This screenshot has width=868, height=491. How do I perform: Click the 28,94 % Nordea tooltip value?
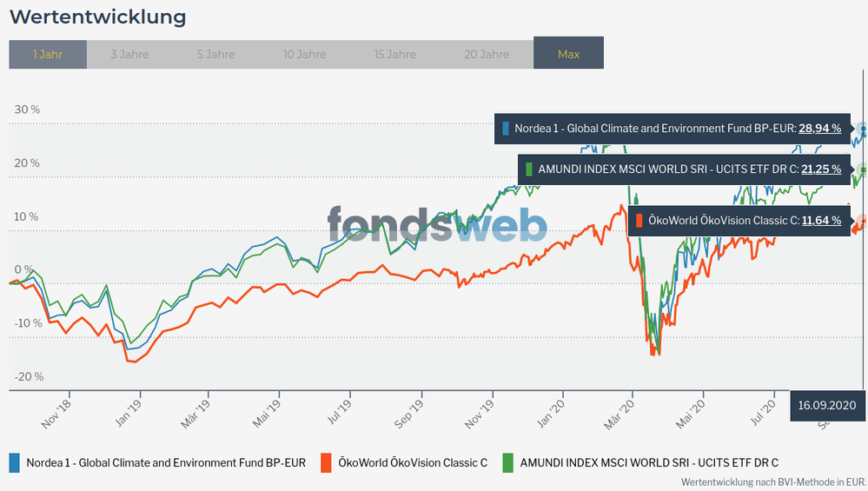coord(819,129)
